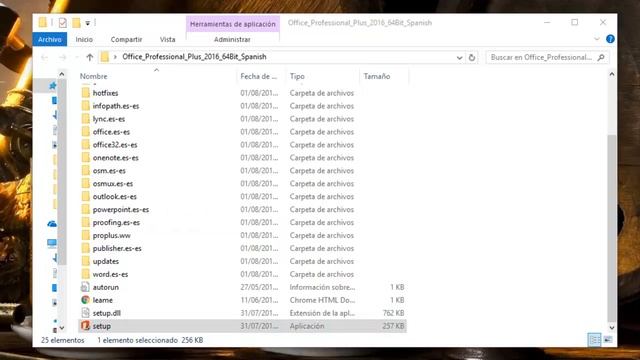Click the Office setup application icon
This screenshot has width=640, height=360.
tap(85, 326)
